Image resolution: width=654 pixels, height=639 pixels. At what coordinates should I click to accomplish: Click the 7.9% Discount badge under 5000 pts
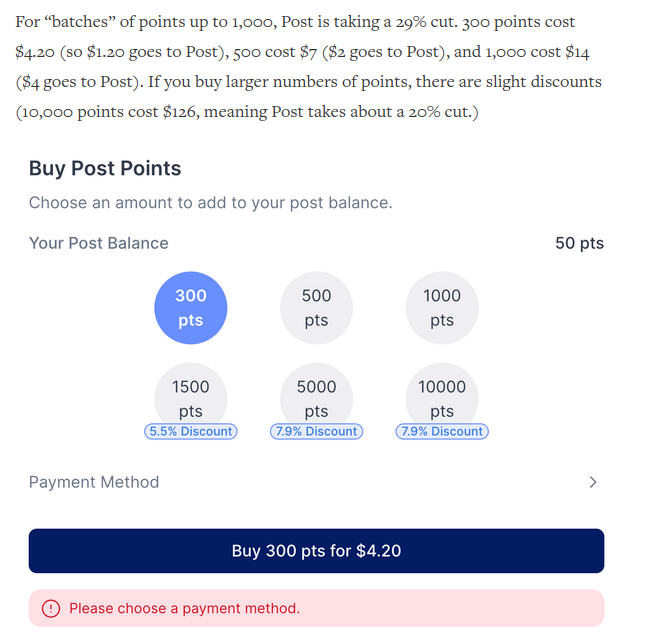(x=316, y=432)
